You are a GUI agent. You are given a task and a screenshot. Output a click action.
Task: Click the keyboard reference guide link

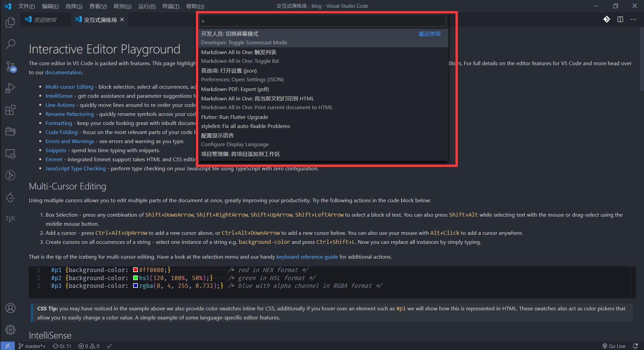(307, 257)
